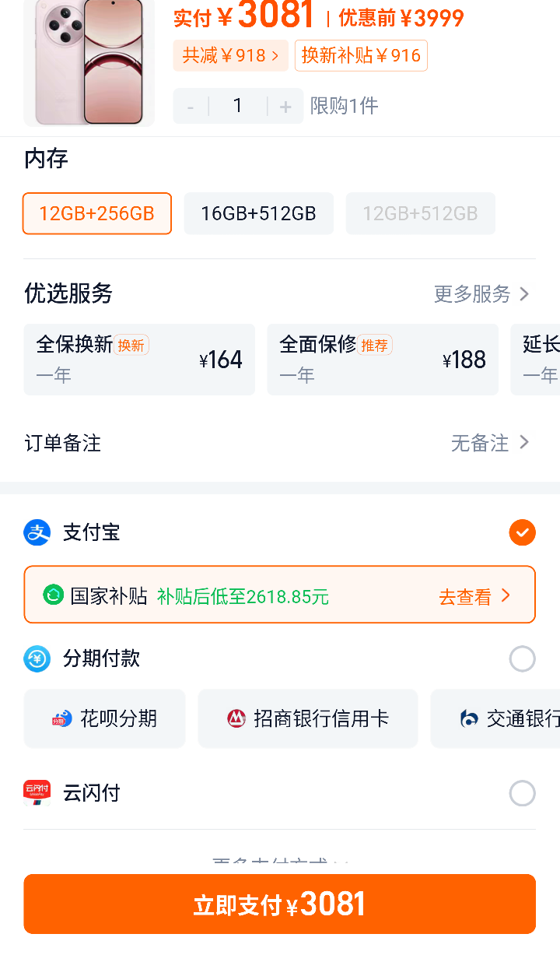Choose 花呗分期 installment option
Viewport: 560px width, 955px height.
(x=104, y=718)
